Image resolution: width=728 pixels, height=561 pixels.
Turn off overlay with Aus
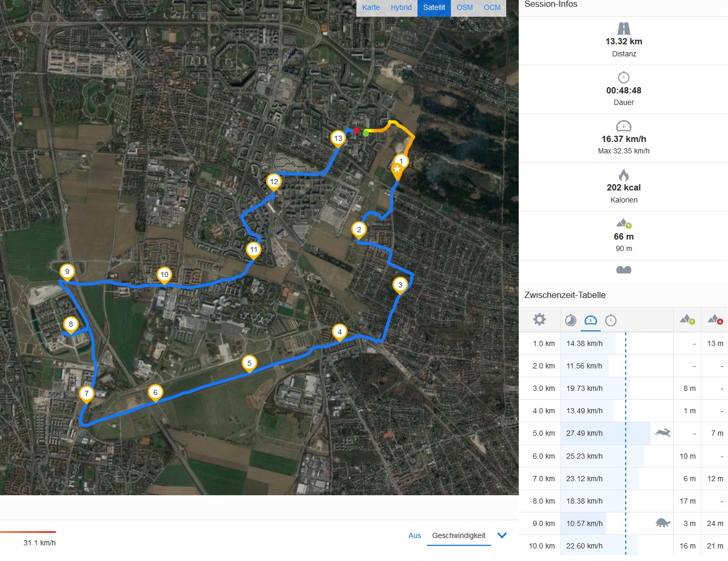click(415, 535)
